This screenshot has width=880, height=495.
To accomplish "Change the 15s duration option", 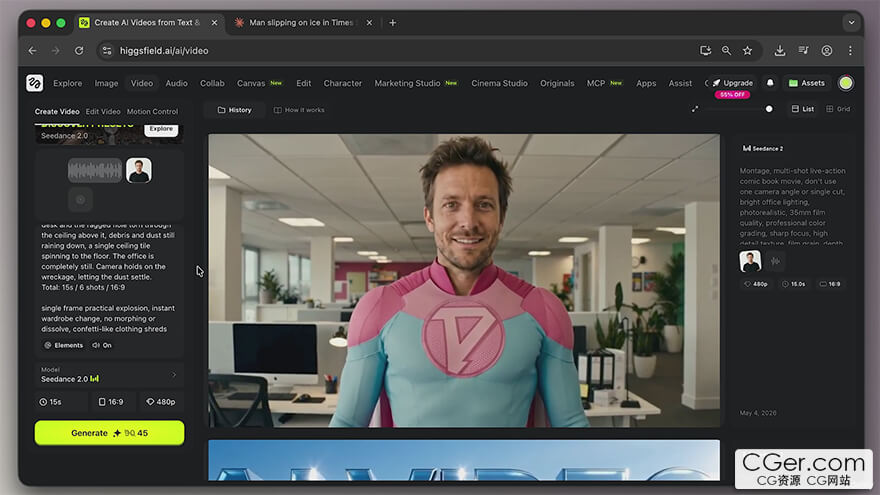I will click(61, 402).
